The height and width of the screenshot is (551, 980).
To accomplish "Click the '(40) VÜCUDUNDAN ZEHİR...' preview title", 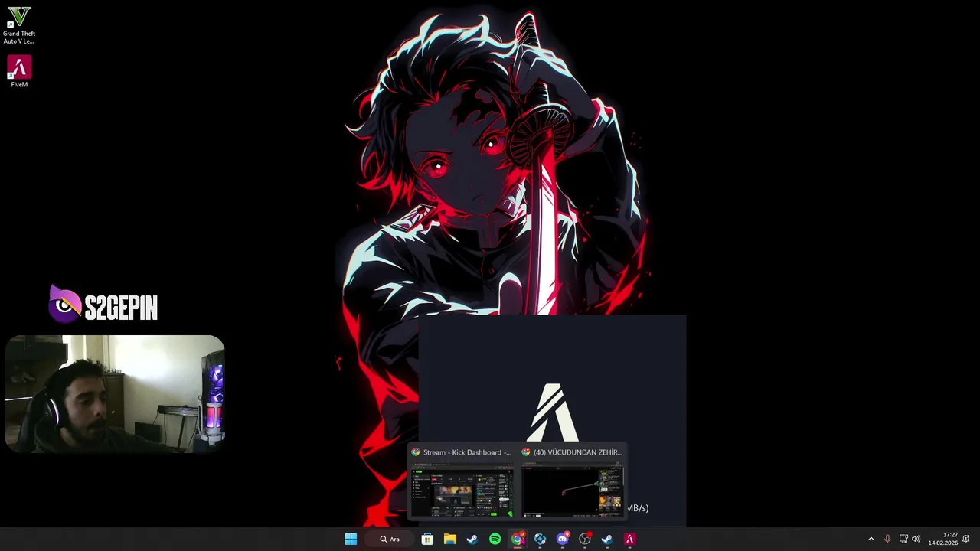I will pyautogui.click(x=577, y=452).
